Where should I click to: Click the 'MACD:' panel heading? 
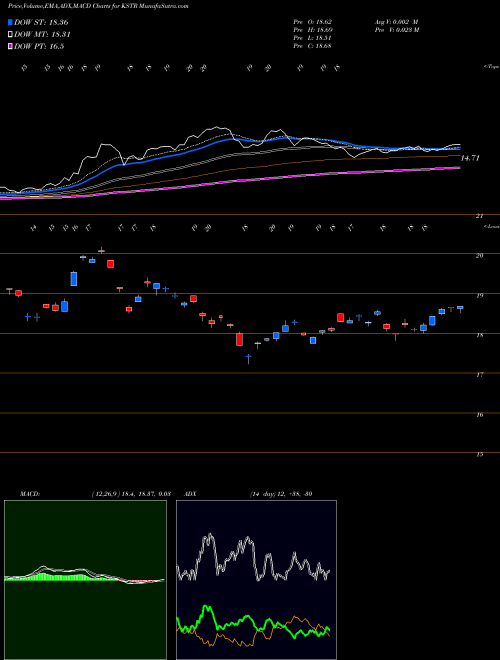tap(29, 493)
